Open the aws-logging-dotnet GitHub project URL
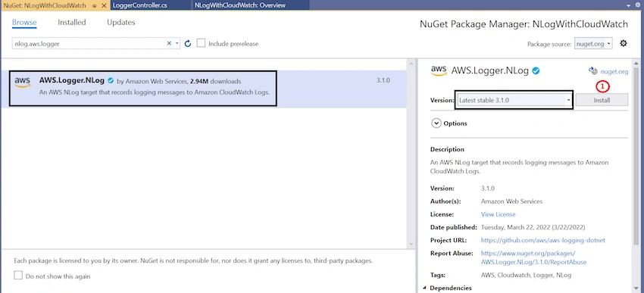The height and width of the screenshot is (293, 644). (542, 240)
